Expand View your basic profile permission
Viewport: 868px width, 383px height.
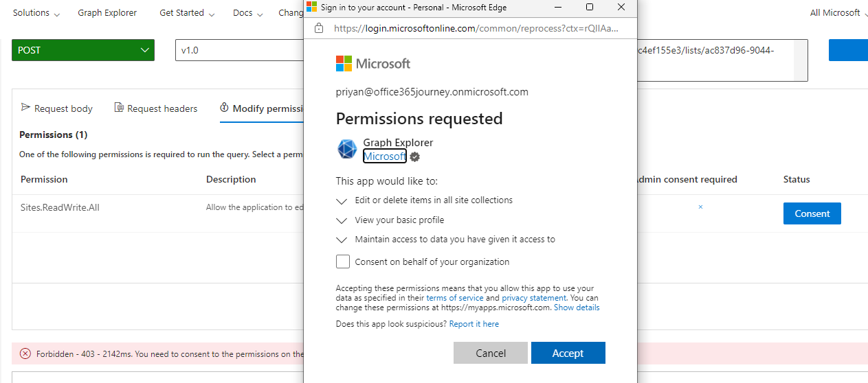(x=342, y=220)
